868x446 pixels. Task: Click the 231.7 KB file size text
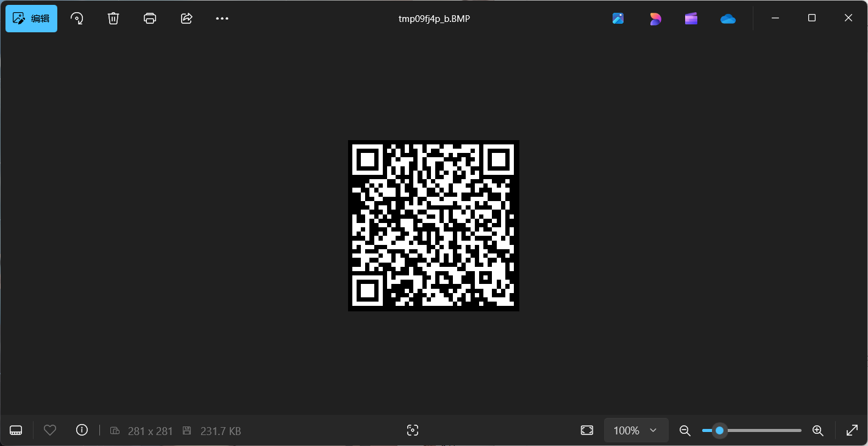point(221,431)
